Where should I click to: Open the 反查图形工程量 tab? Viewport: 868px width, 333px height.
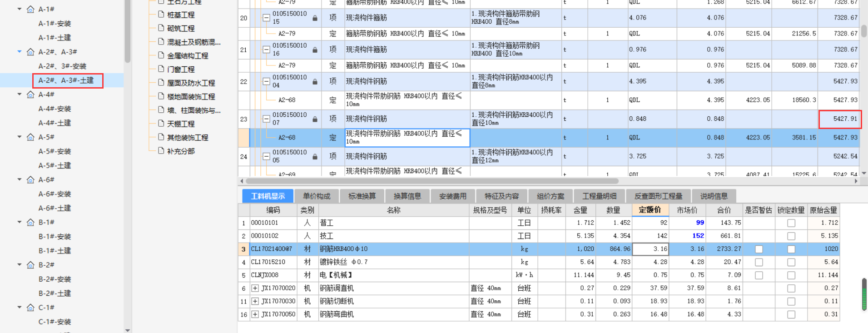point(658,196)
